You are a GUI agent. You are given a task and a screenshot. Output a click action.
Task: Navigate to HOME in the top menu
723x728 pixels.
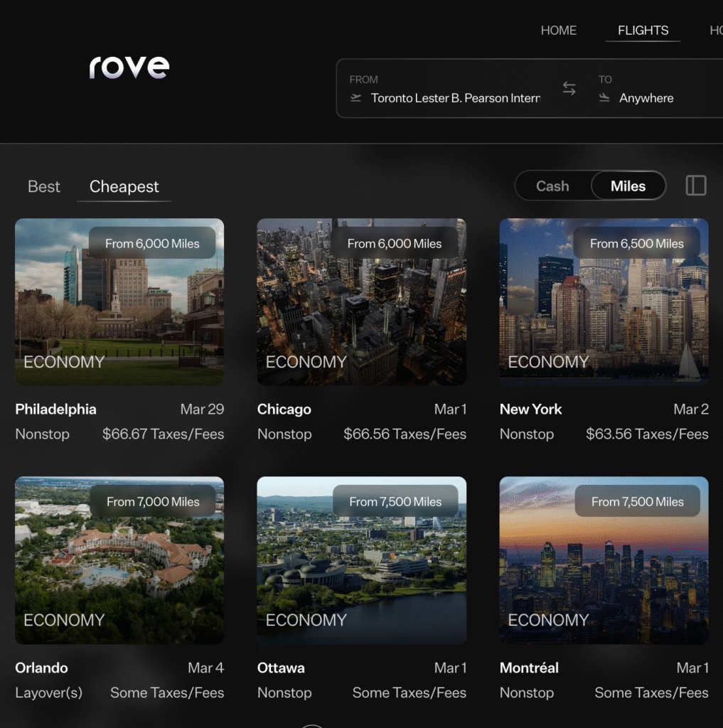pos(559,30)
